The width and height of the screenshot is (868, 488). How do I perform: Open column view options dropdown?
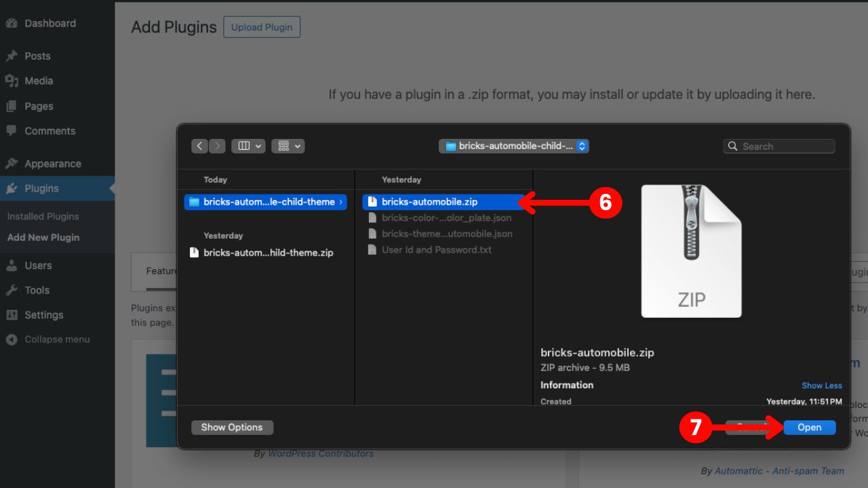[248, 146]
